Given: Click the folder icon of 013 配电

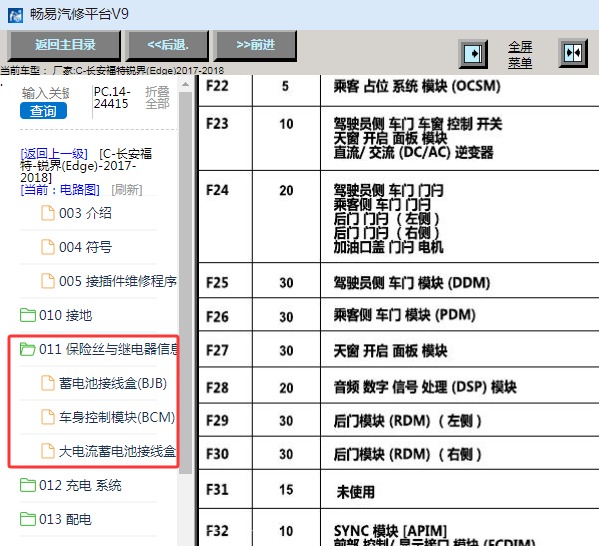Looking at the screenshot, I should pos(28,519).
